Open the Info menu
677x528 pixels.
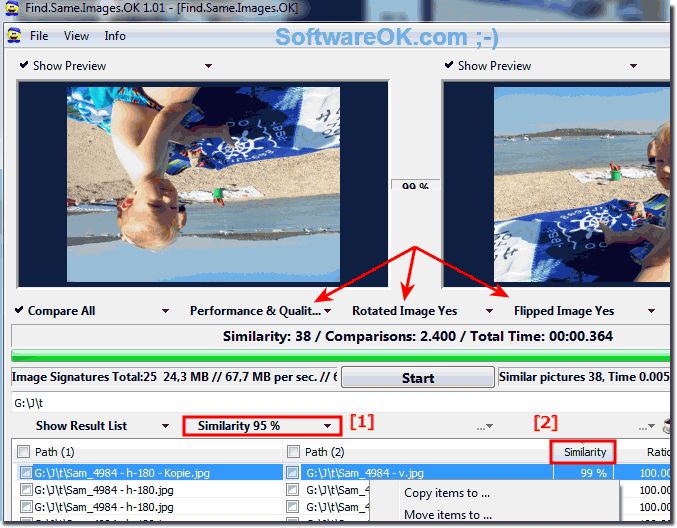pyautogui.click(x=115, y=36)
